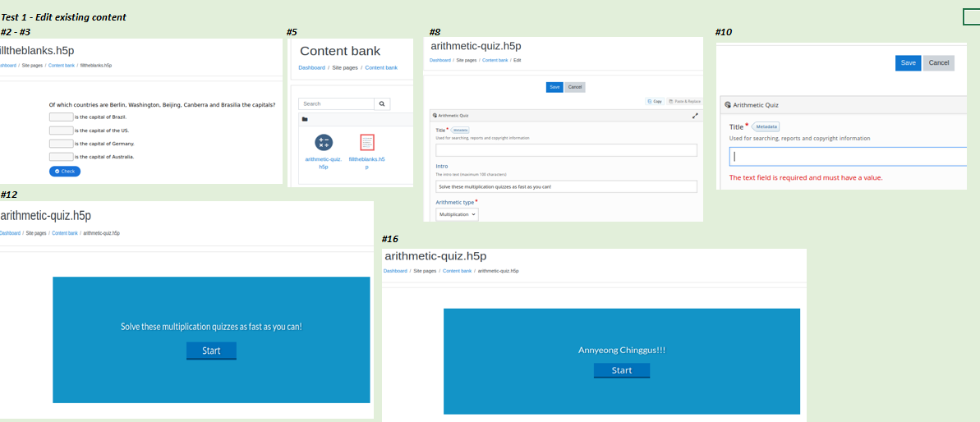980x422 pixels.
Task: Click the search magnifier icon in Content bank
Action: [382, 104]
